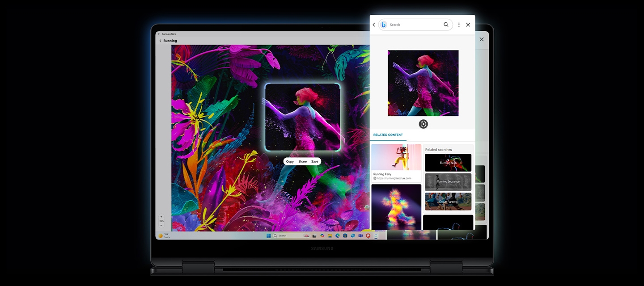Viewport: 644px width, 286px height.
Task: Go back from the Running note
Action: pos(161,41)
